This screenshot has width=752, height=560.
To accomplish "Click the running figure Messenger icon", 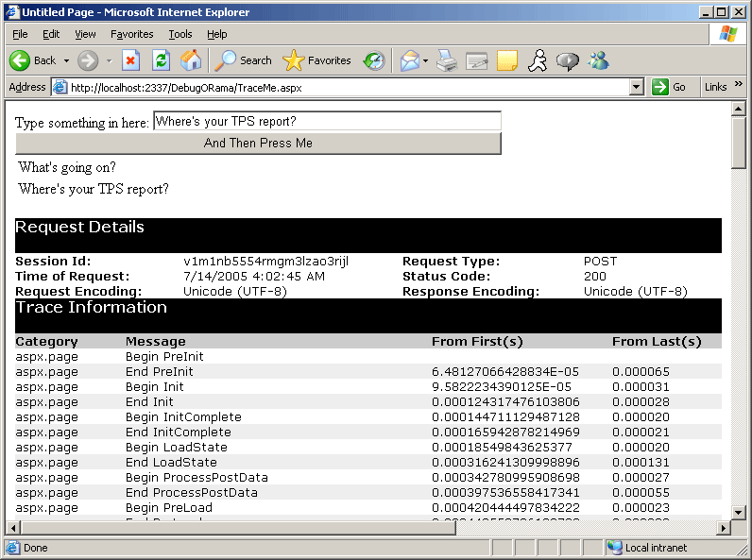I will pyautogui.click(x=537, y=60).
